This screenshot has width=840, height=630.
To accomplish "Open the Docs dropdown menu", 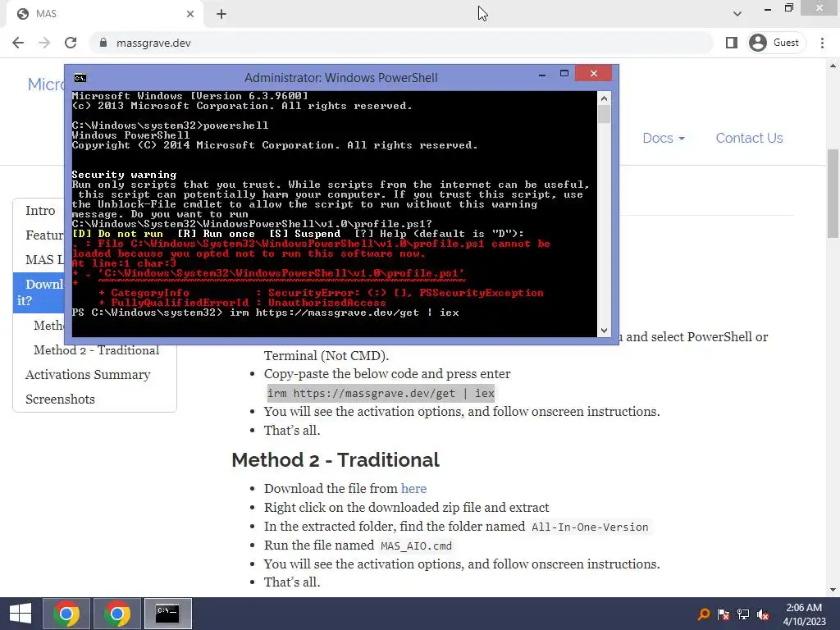I will pos(664,138).
